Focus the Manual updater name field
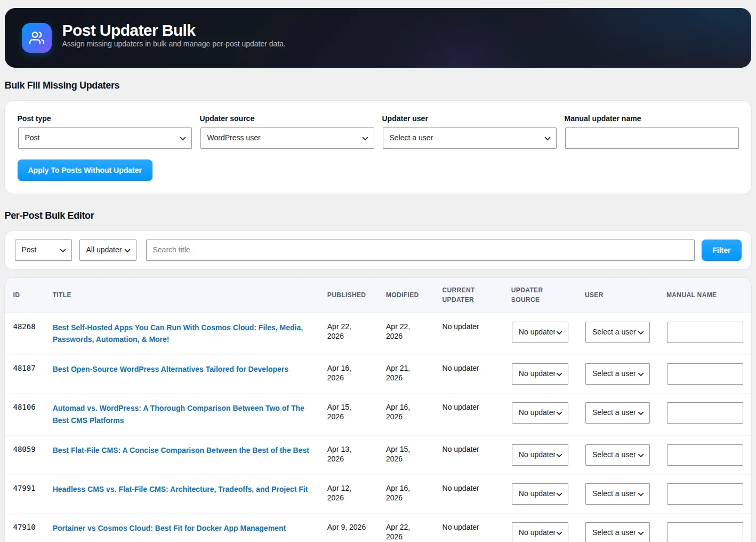This screenshot has height=542, width=756. tap(652, 138)
